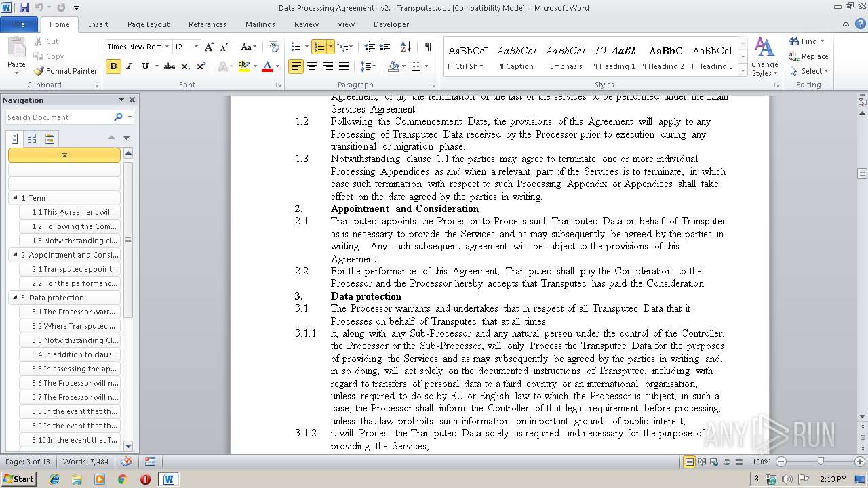Toggle Underline formatting
The image size is (868, 488).
(x=145, y=66)
